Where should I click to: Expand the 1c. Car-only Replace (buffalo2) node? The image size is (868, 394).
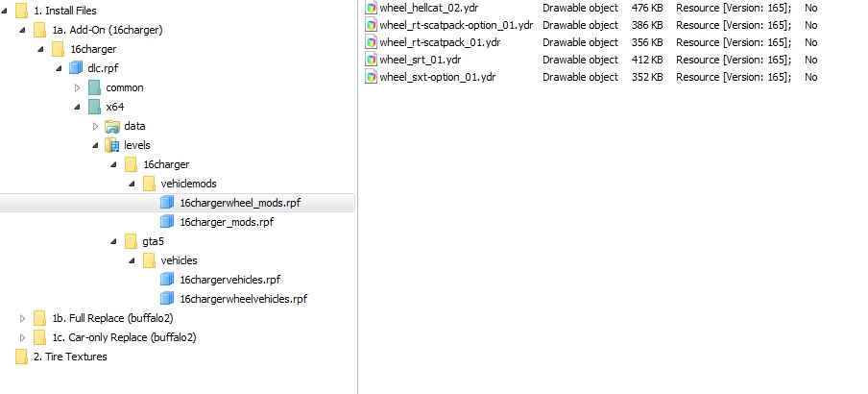click(x=22, y=337)
